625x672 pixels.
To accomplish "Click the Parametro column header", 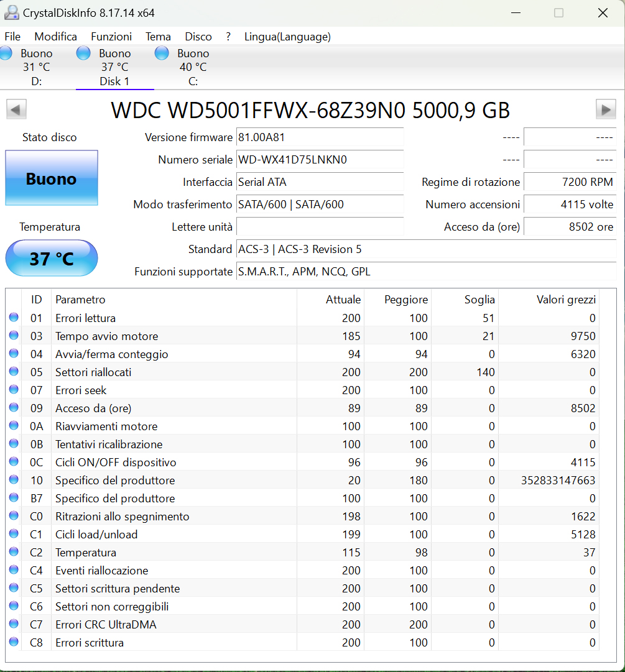I will pyautogui.click(x=174, y=299).
